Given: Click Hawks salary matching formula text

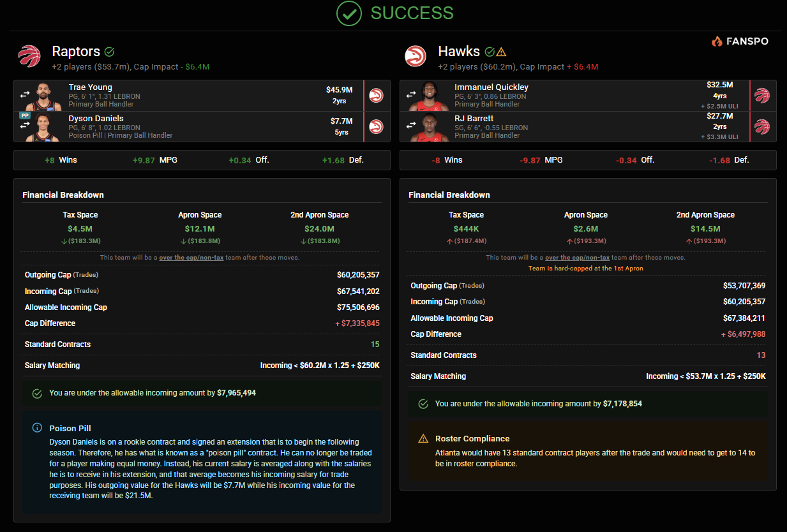Looking at the screenshot, I should 706,376.
